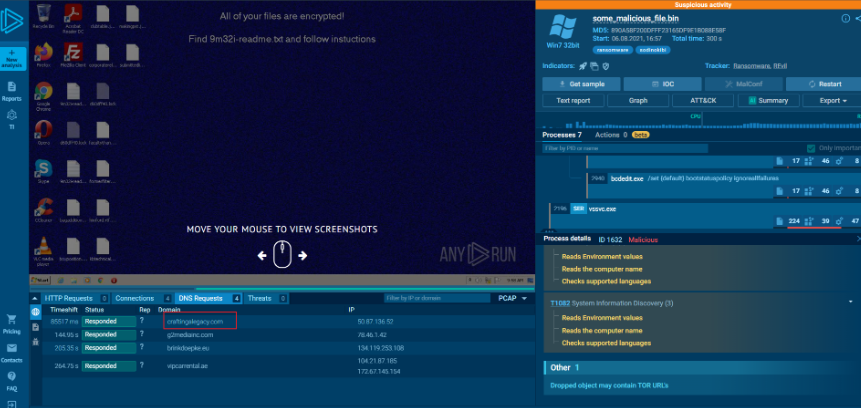This screenshot has height=408, width=861.
Task: Click the Start button in the VM taskbar
Action: click(41, 280)
